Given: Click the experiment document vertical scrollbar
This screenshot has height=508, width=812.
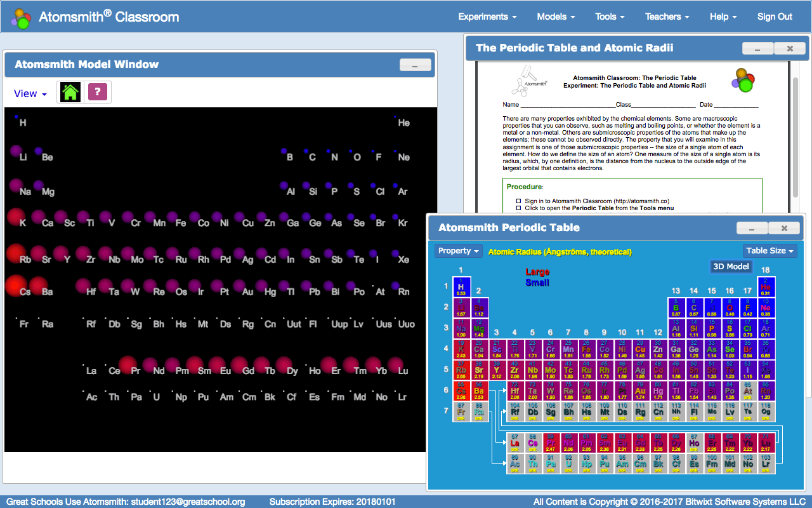Looking at the screenshot, I should [796, 136].
